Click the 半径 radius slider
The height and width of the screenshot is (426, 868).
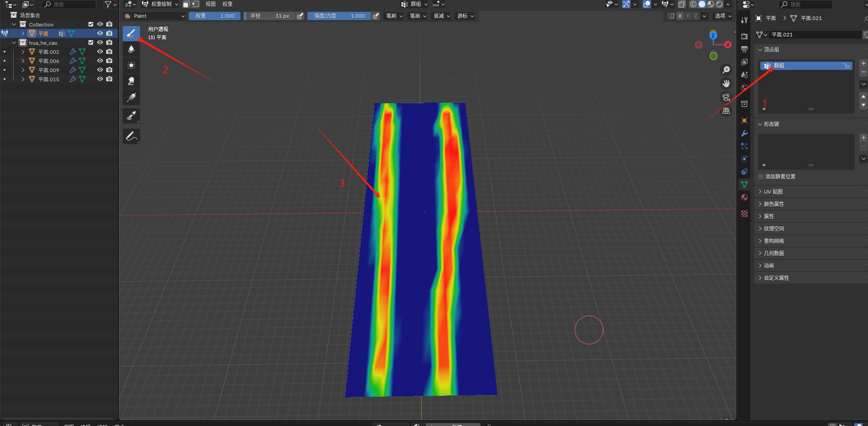click(x=270, y=16)
